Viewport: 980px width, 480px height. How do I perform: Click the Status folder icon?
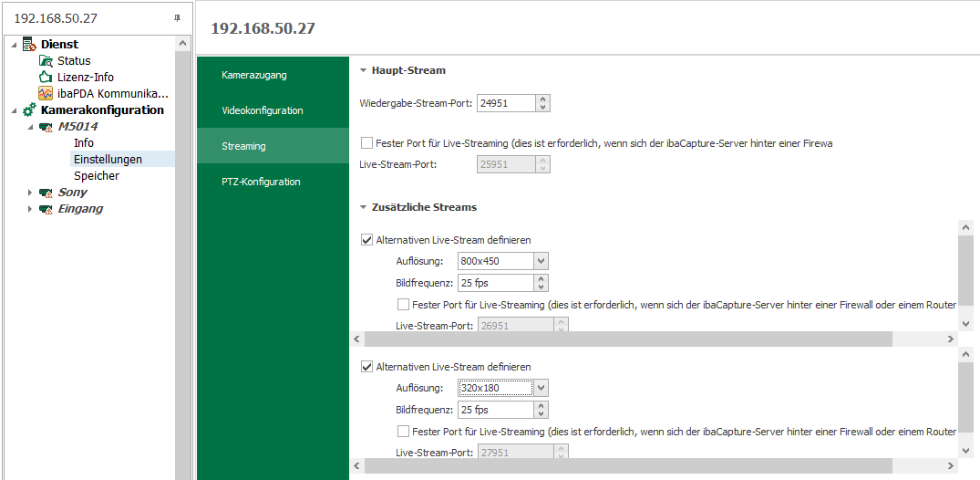[46, 61]
